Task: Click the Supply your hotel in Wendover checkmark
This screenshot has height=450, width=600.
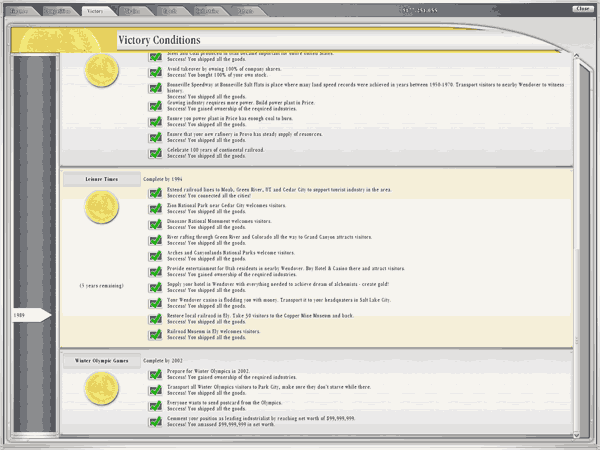Action: 155,287
